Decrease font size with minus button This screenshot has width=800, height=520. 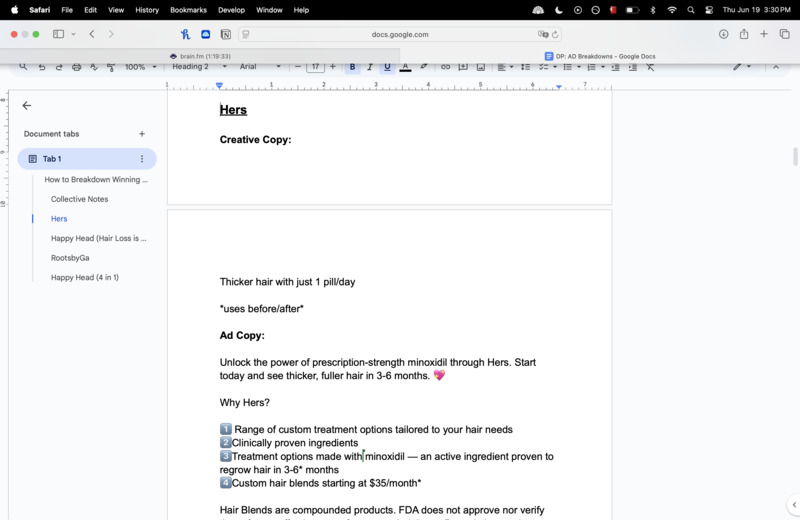[x=297, y=67]
